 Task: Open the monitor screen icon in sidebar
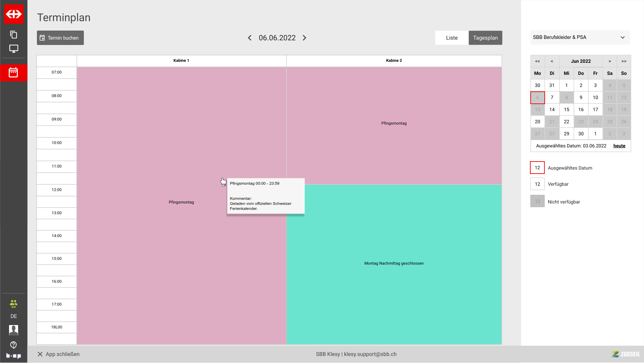pyautogui.click(x=14, y=49)
